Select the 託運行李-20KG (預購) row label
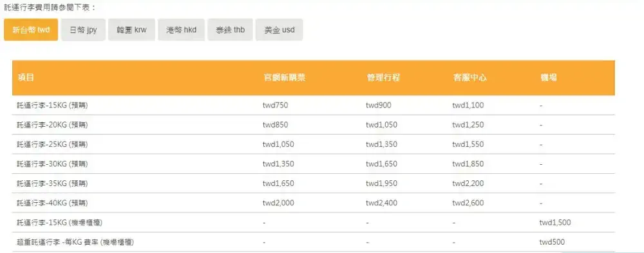This screenshot has height=253, width=644. 52,125
